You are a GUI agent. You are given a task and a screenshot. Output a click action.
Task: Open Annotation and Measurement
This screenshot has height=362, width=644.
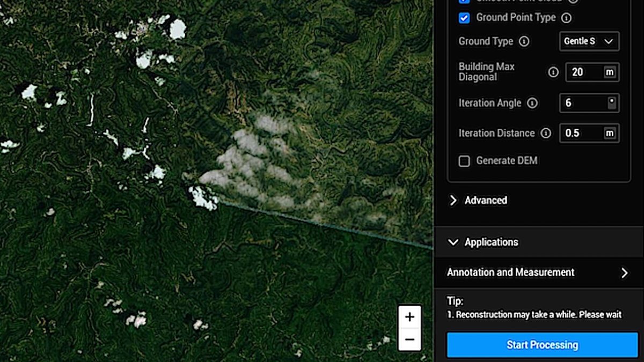click(x=539, y=272)
